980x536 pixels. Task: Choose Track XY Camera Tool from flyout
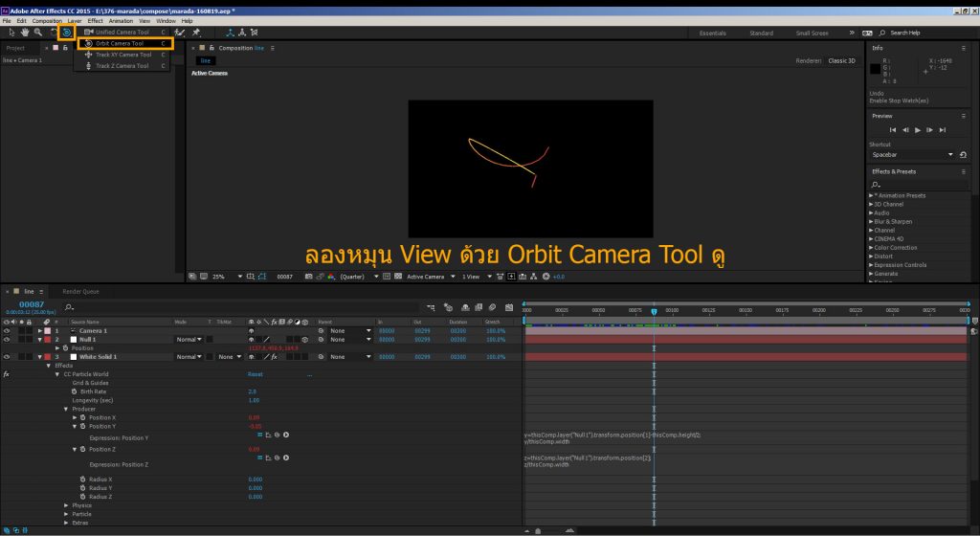click(122, 55)
